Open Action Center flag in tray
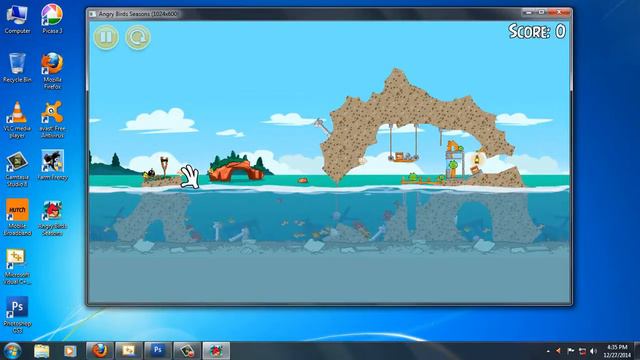The image size is (640, 360). tap(571, 351)
